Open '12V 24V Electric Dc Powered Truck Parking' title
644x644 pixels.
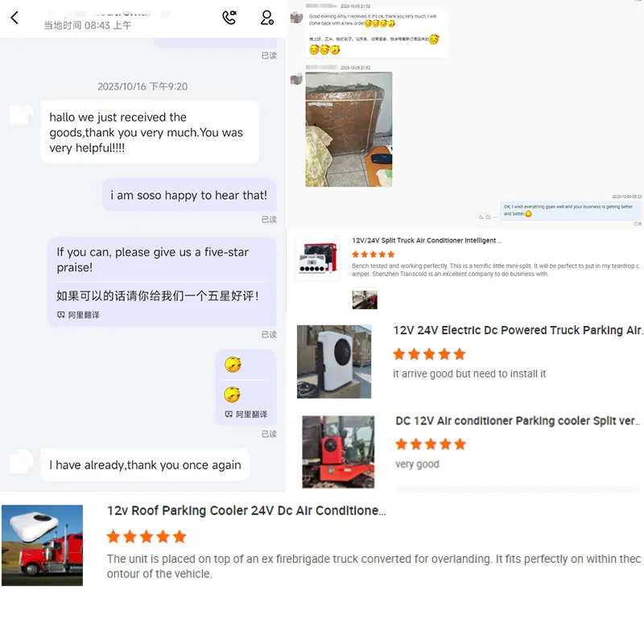point(518,331)
